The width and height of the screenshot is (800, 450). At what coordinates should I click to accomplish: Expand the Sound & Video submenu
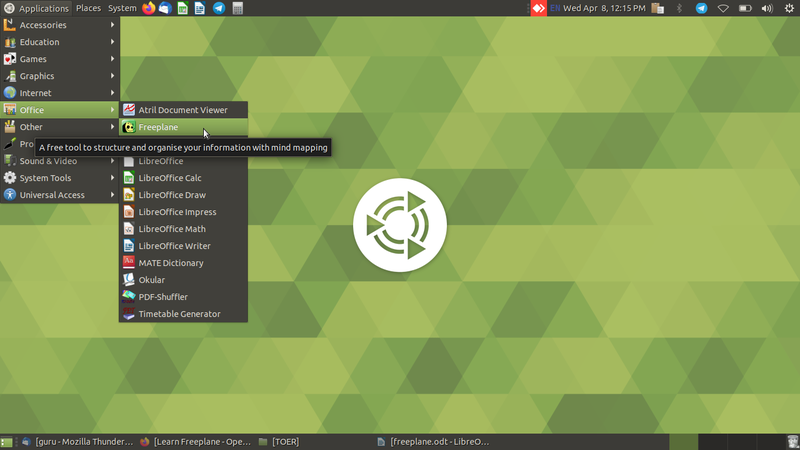pyautogui.click(x=60, y=161)
